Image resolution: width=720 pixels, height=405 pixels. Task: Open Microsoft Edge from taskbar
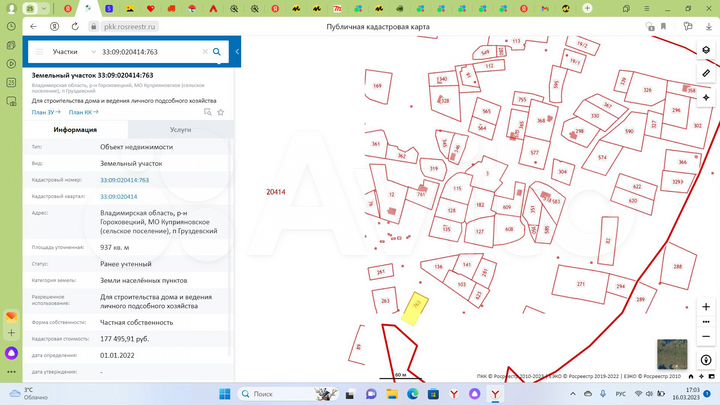(x=412, y=394)
